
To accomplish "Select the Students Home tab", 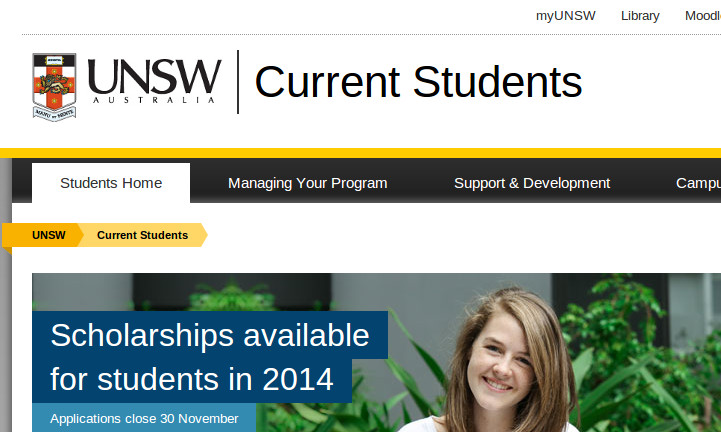I will click(111, 183).
